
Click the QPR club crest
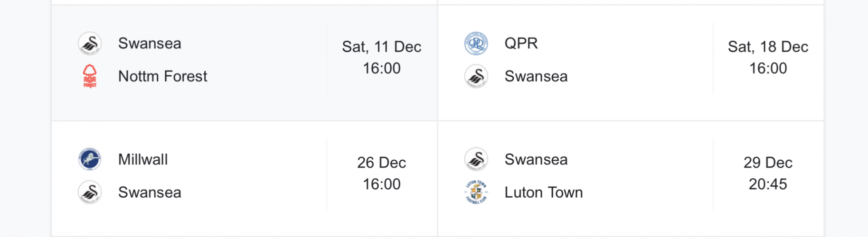tap(476, 44)
